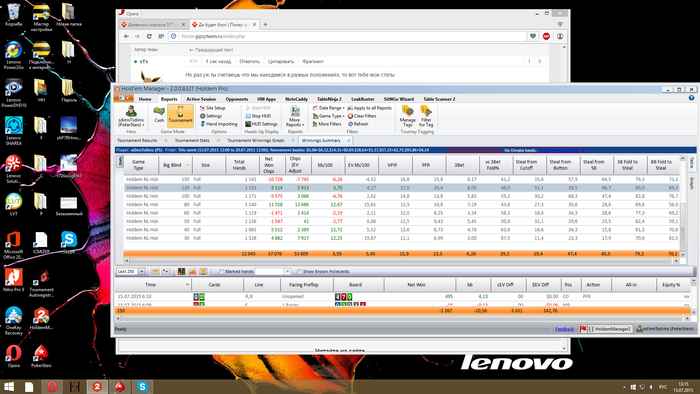Open More Filters
Viewport: 700px width, 394px height.
[327, 124]
